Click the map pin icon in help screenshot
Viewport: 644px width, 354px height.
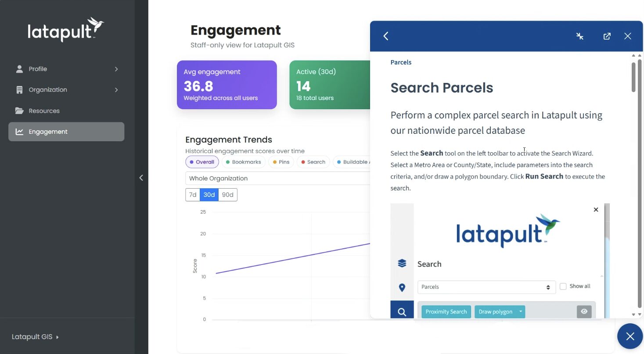click(402, 287)
